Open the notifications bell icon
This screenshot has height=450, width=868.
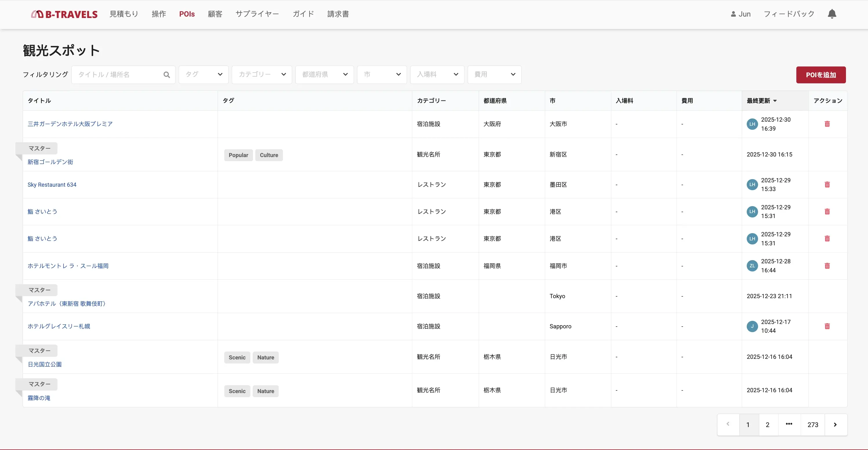point(832,14)
